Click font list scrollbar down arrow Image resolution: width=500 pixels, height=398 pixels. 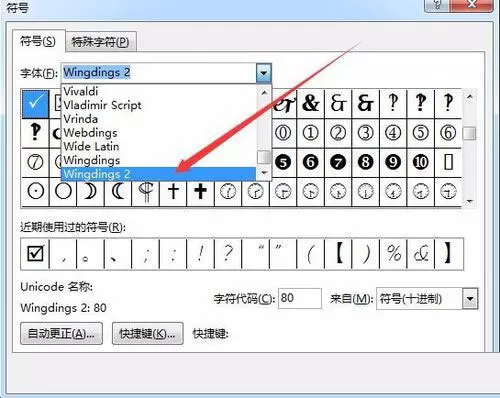point(264,173)
